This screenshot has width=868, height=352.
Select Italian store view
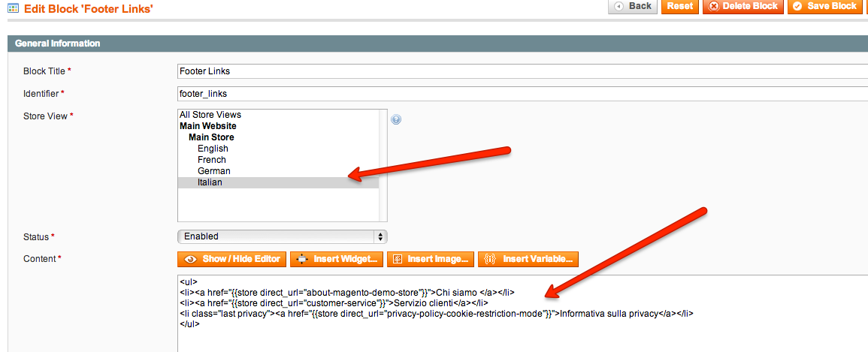(278, 182)
